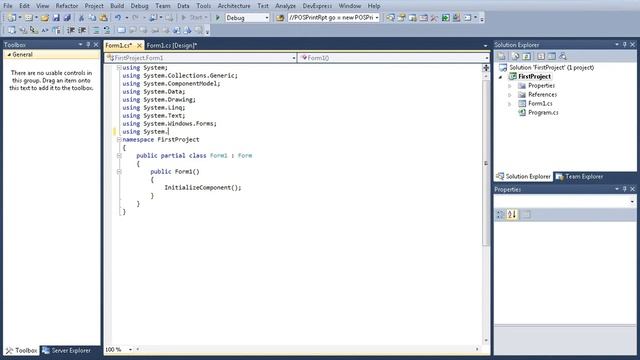Click View Code in the Solution Explorer toolbar
Screen dimensions: 640x360
[x=541, y=56]
